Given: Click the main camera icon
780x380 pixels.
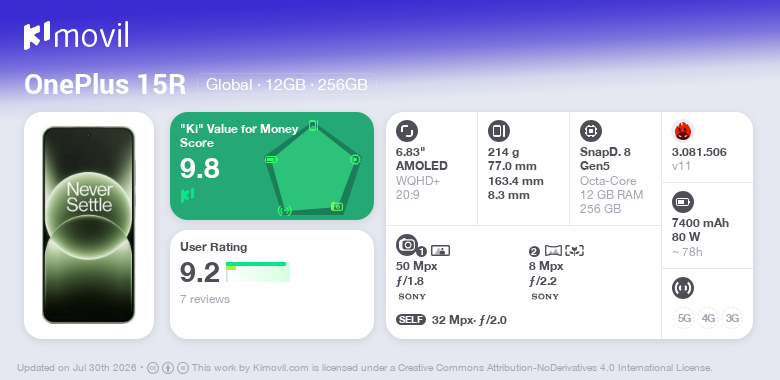Looking at the screenshot, I should 407,245.
